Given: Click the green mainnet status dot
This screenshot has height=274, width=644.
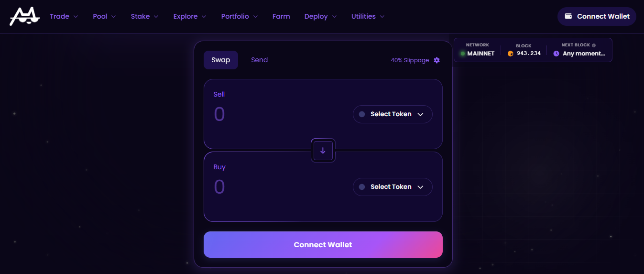Looking at the screenshot, I should click(463, 54).
